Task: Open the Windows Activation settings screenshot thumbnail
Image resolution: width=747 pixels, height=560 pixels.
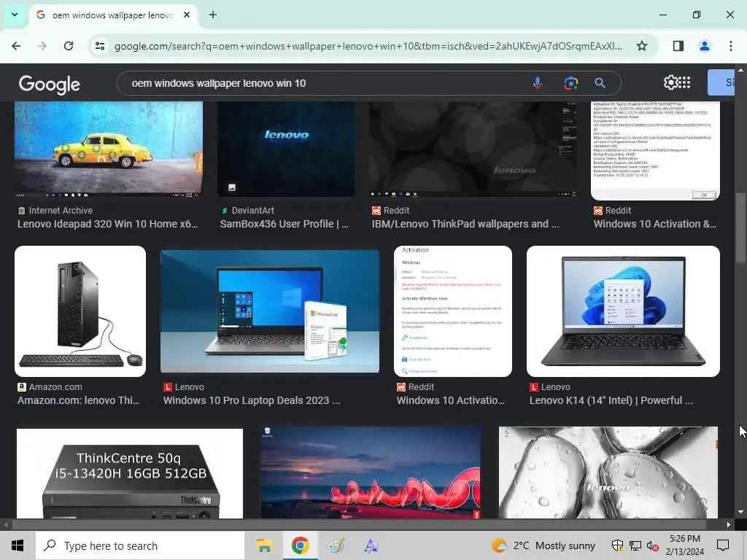Action: tap(452, 311)
